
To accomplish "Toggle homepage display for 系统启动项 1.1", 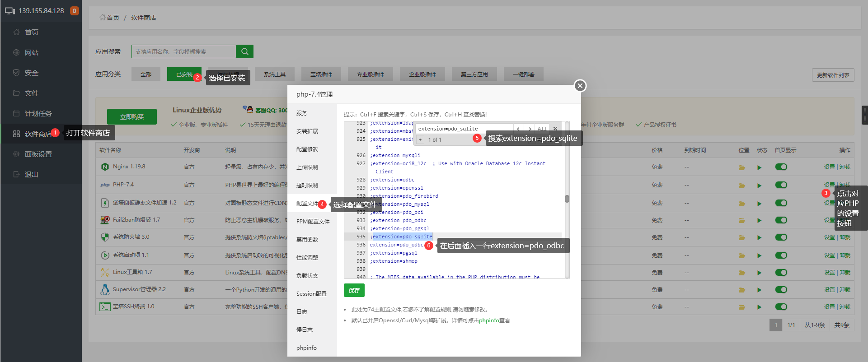I will (x=781, y=255).
